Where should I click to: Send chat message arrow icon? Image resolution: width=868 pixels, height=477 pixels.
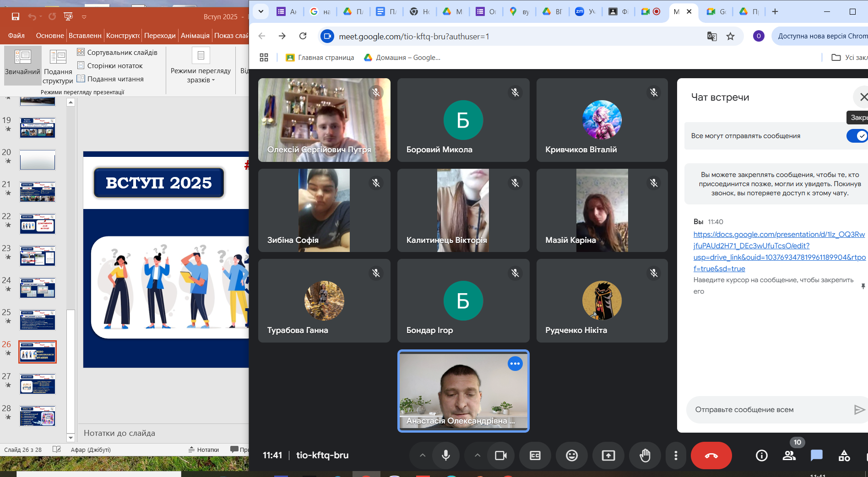859,410
